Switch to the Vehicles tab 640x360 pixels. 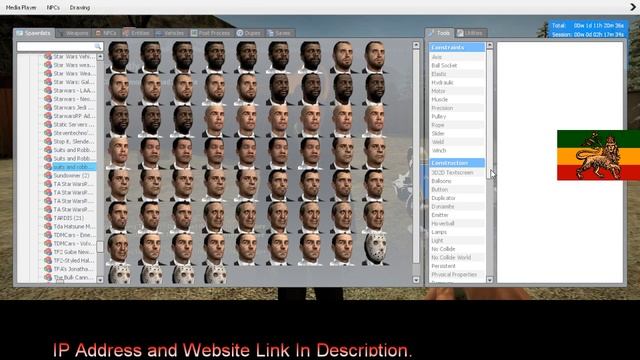(x=171, y=33)
